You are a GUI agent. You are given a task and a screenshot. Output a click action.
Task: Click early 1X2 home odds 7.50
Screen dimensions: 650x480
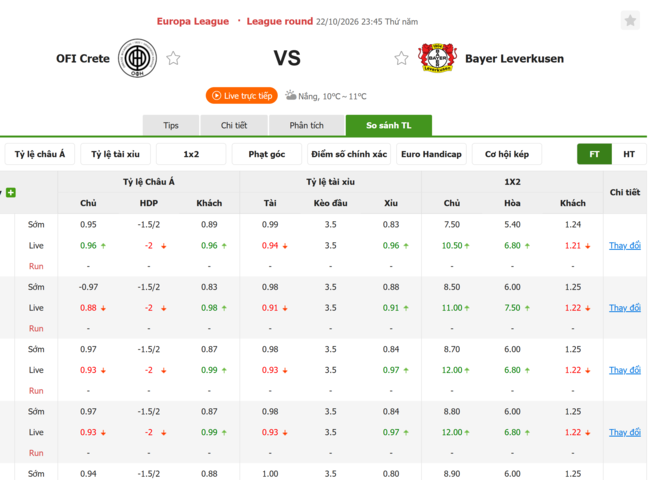point(452,224)
